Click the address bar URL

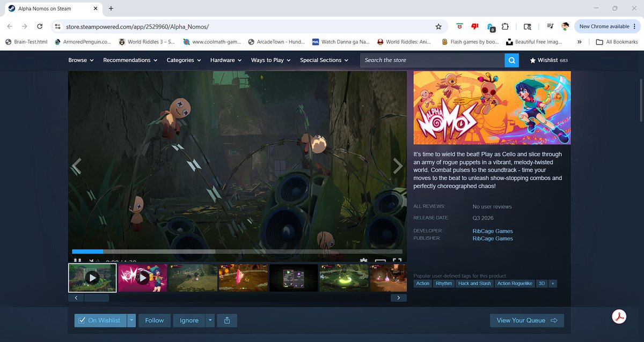pos(137,26)
